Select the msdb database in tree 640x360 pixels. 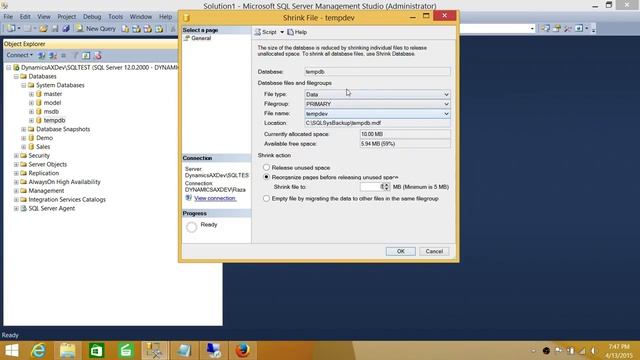point(51,111)
